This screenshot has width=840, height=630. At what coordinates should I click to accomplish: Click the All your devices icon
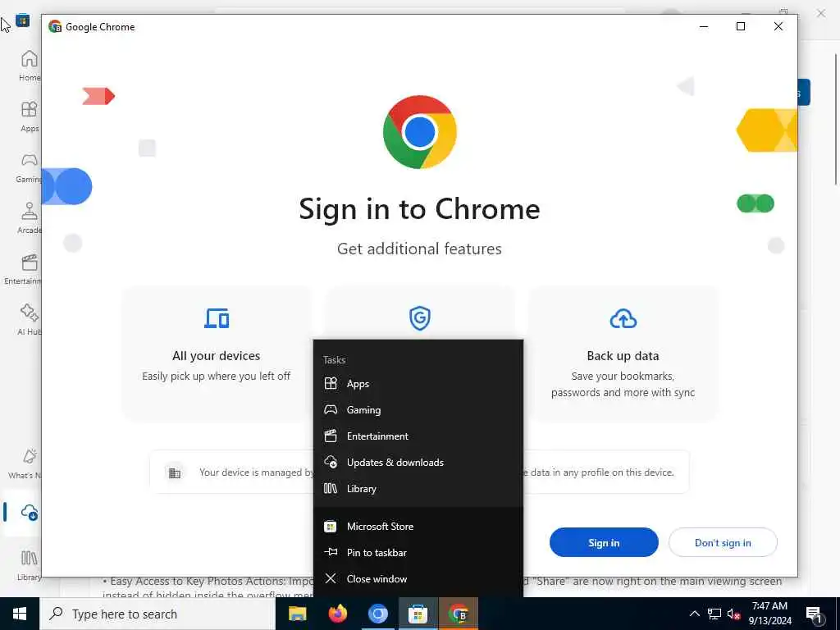pyautogui.click(x=217, y=318)
